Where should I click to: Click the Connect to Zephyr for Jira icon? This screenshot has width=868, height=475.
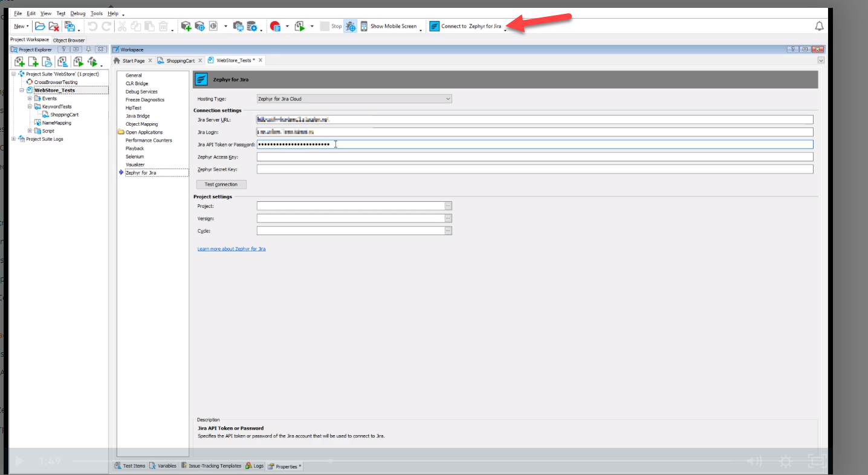(434, 26)
